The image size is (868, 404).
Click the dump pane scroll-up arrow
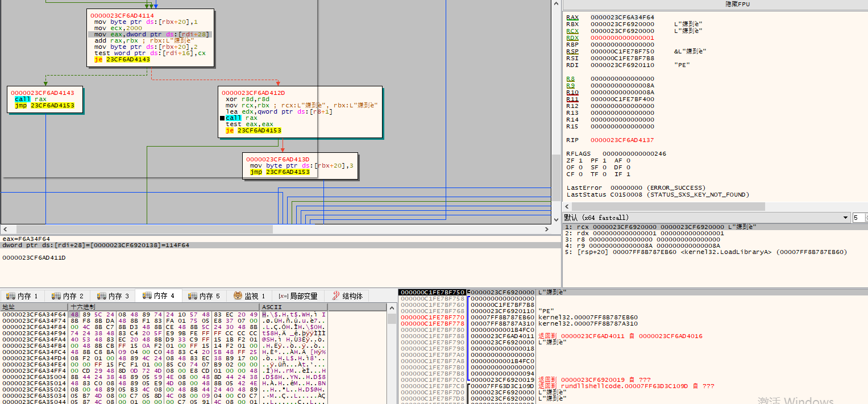click(x=392, y=307)
